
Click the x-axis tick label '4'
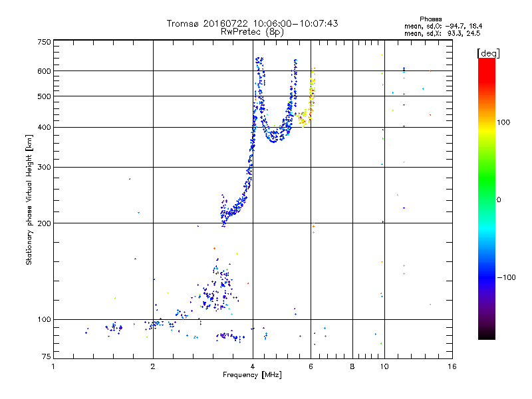[253, 366]
